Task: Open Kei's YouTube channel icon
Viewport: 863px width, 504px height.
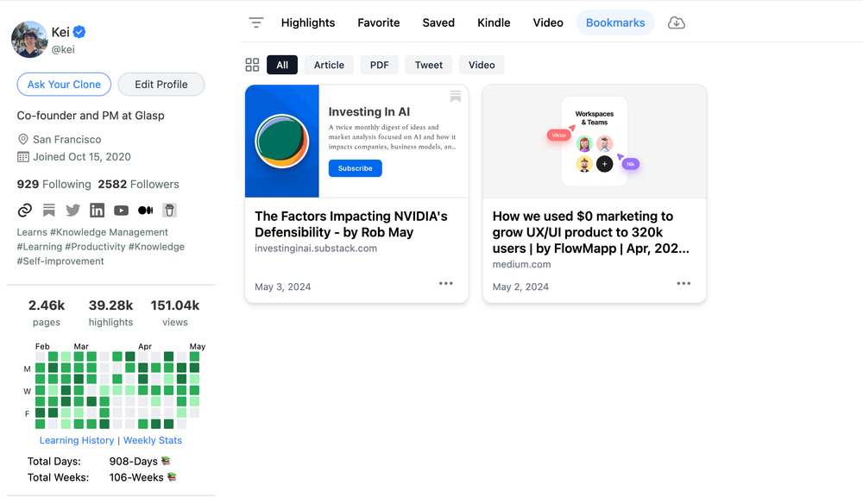Action: pyautogui.click(x=121, y=211)
